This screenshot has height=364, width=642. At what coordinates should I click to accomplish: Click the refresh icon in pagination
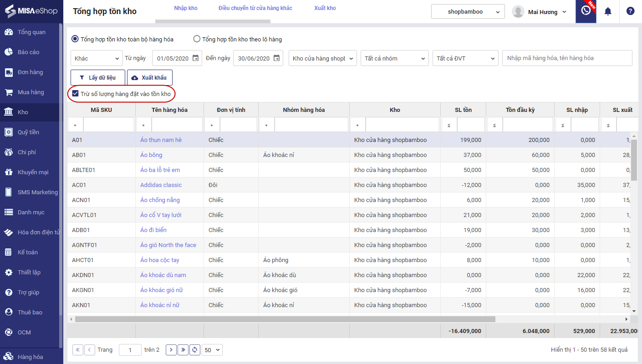(195, 349)
